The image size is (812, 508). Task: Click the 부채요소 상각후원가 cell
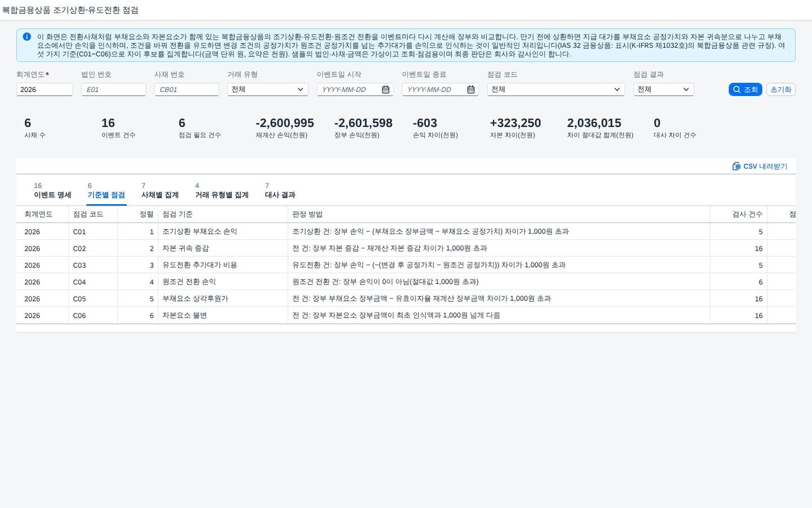(223, 299)
